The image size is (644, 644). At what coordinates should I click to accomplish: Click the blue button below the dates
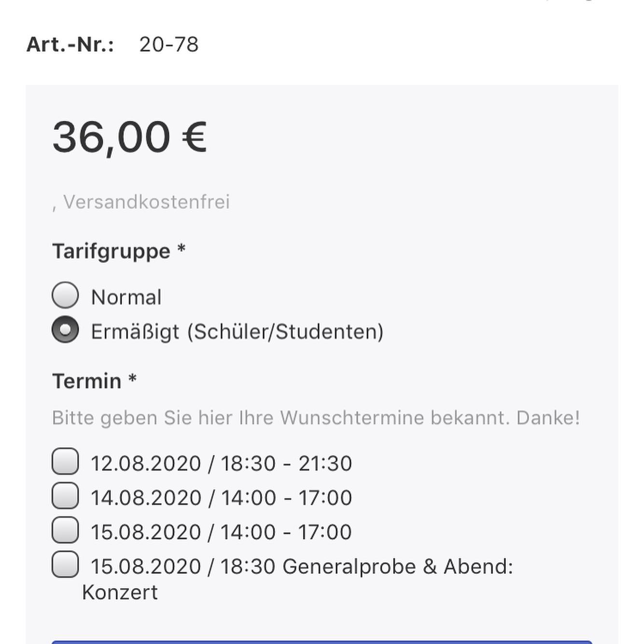click(322, 642)
